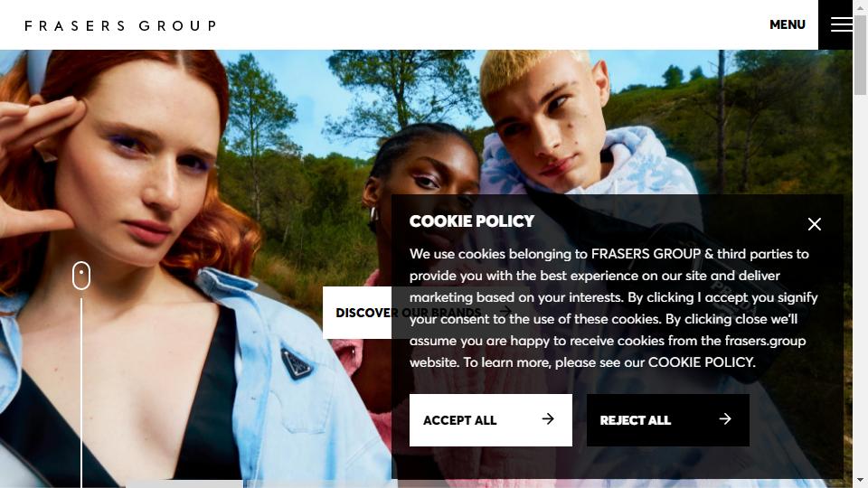Click the mouse scroll indicator icon
The image size is (868, 488).
pos(81,276)
